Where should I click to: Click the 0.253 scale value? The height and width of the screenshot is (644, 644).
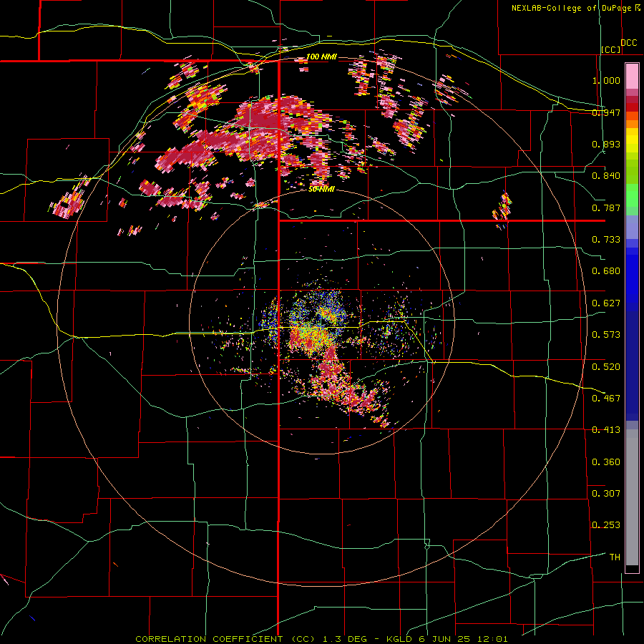(606, 525)
